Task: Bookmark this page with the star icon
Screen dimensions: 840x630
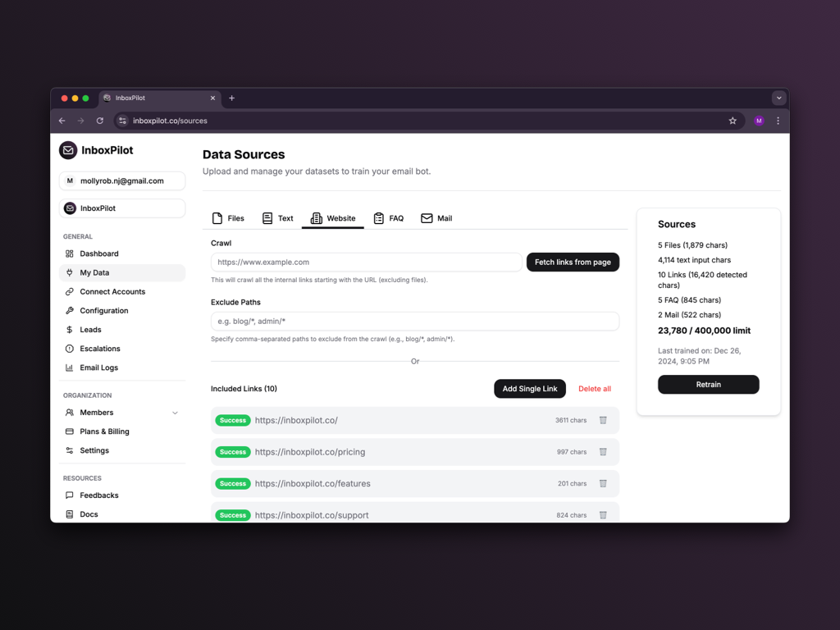Action: click(x=733, y=121)
